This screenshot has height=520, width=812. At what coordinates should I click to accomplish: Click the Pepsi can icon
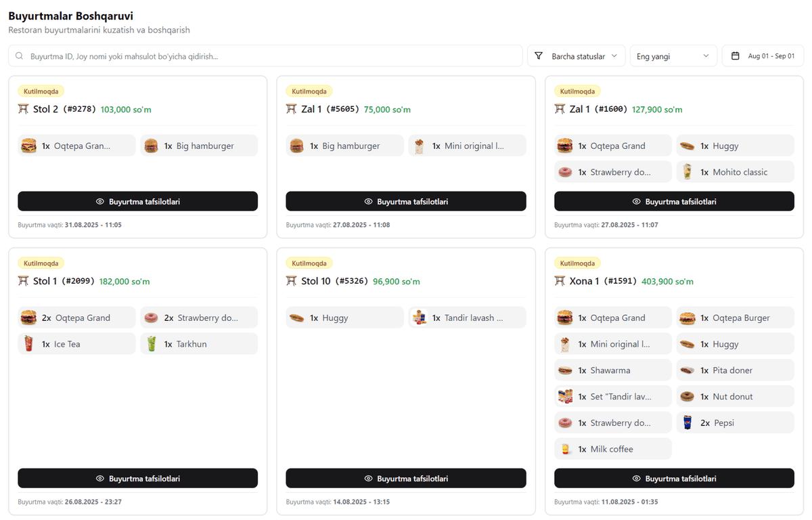[x=687, y=422]
